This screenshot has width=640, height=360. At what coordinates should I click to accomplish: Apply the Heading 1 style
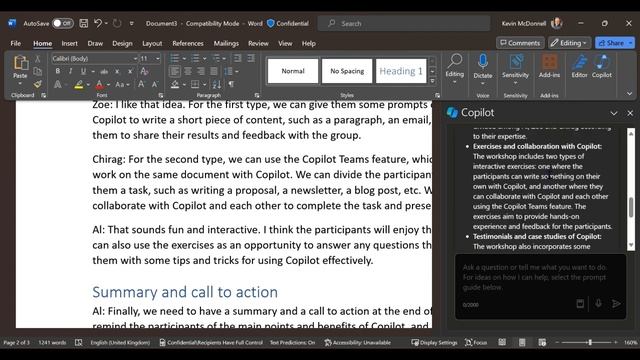point(401,71)
